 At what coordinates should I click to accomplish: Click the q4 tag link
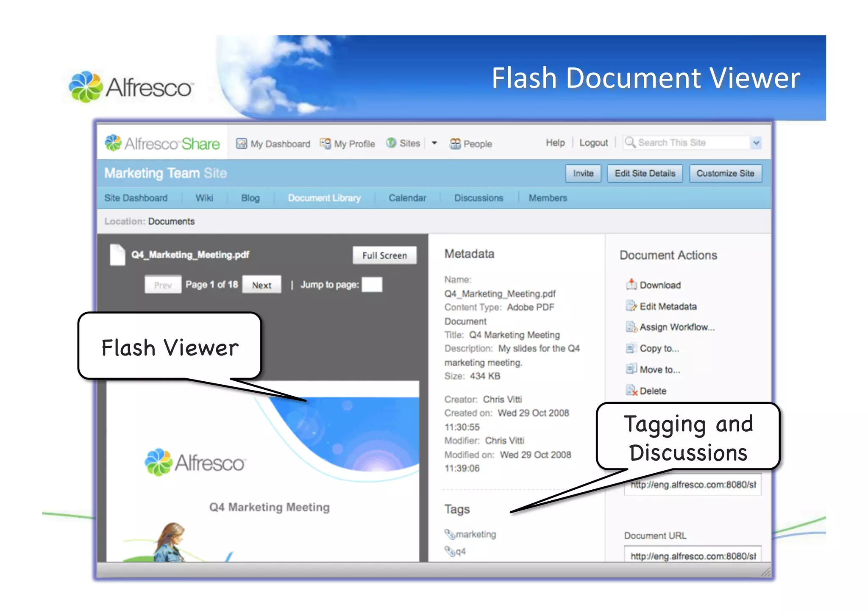pyautogui.click(x=460, y=551)
